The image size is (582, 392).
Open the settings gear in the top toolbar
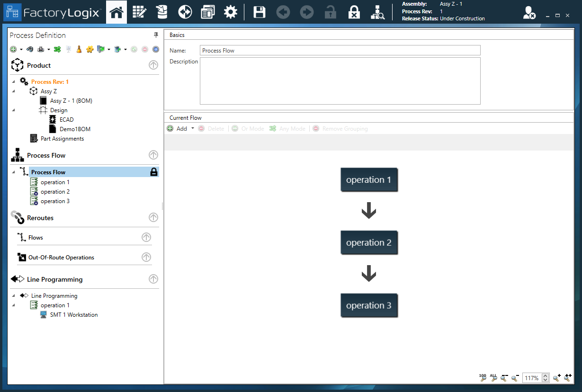(x=231, y=12)
